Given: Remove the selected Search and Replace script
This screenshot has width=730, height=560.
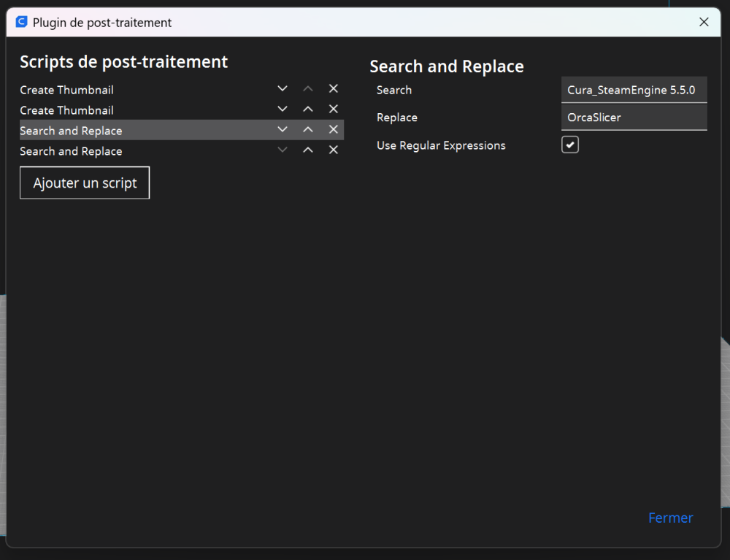Looking at the screenshot, I should [334, 130].
